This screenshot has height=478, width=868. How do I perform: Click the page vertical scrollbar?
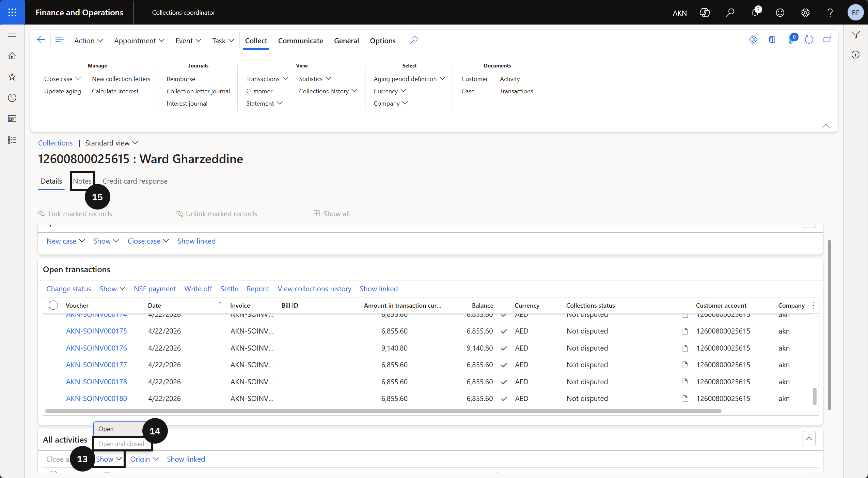coord(829,325)
